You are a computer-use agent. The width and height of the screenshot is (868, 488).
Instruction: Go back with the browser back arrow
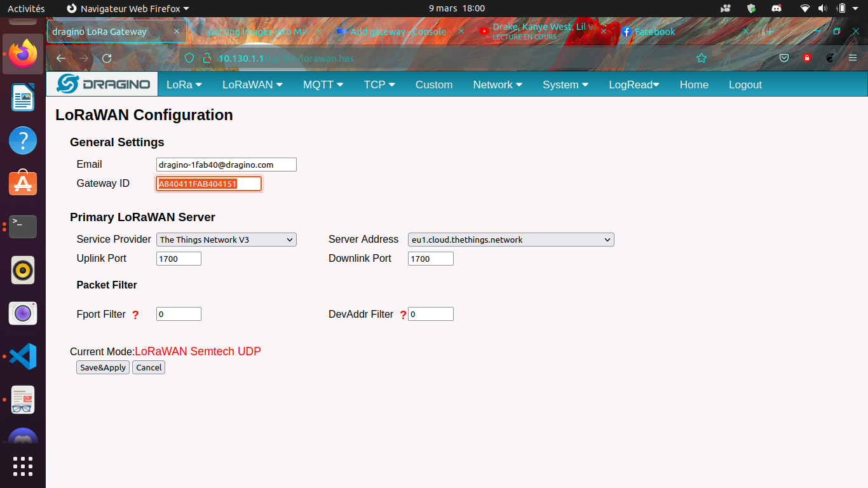coord(61,58)
